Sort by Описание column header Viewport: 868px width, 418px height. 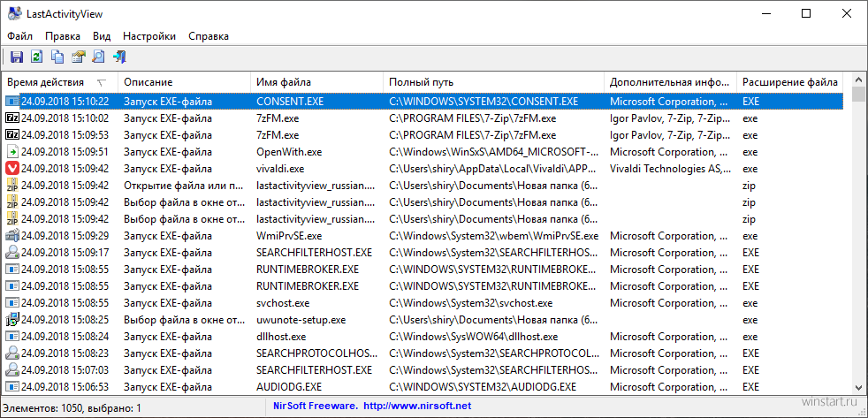185,82
